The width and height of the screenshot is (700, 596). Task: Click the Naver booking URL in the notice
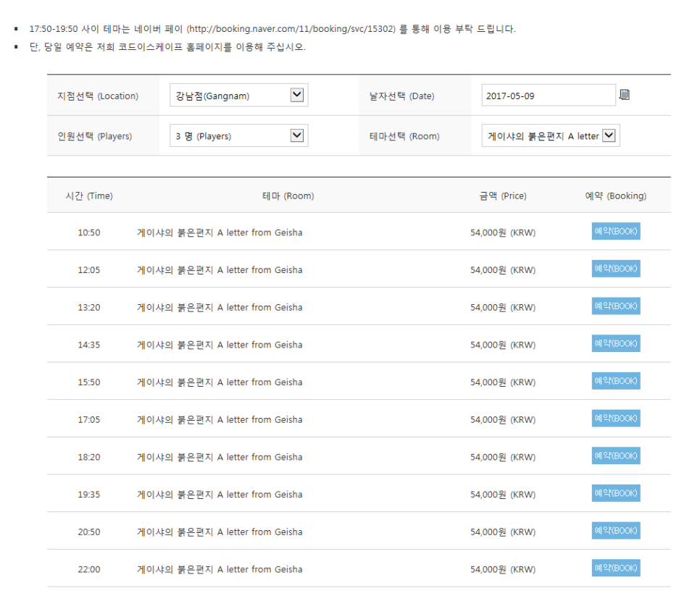pyautogui.click(x=291, y=29)
